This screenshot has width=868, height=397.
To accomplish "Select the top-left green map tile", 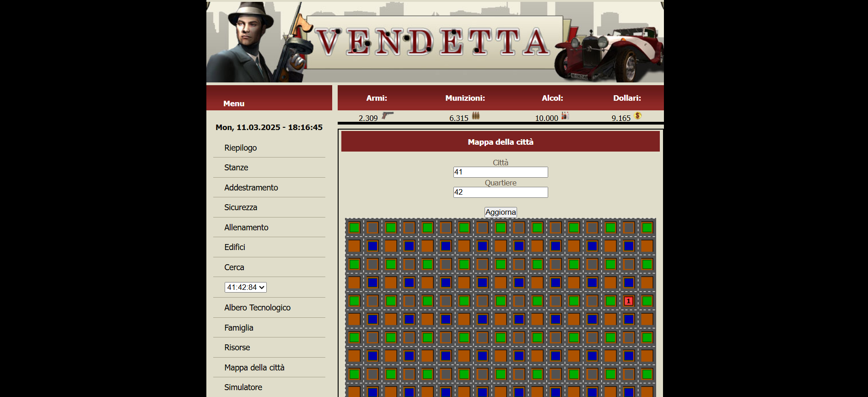I will 354,228.
